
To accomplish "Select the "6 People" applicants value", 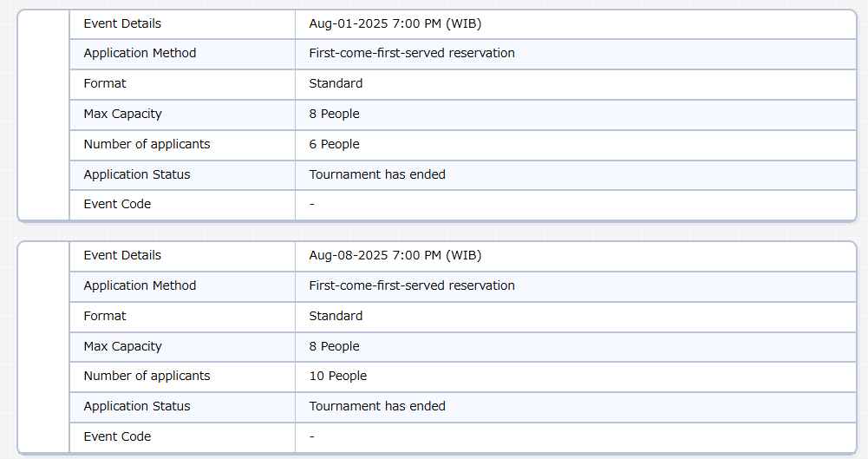I will pyautogui.click(x=334, y=144).
